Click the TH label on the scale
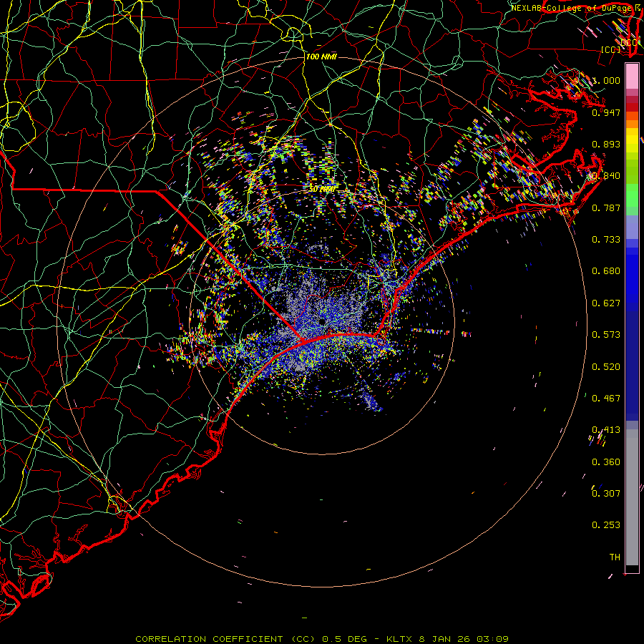Image resolution: width=644 pixels, height=644 pixels. 615,557
